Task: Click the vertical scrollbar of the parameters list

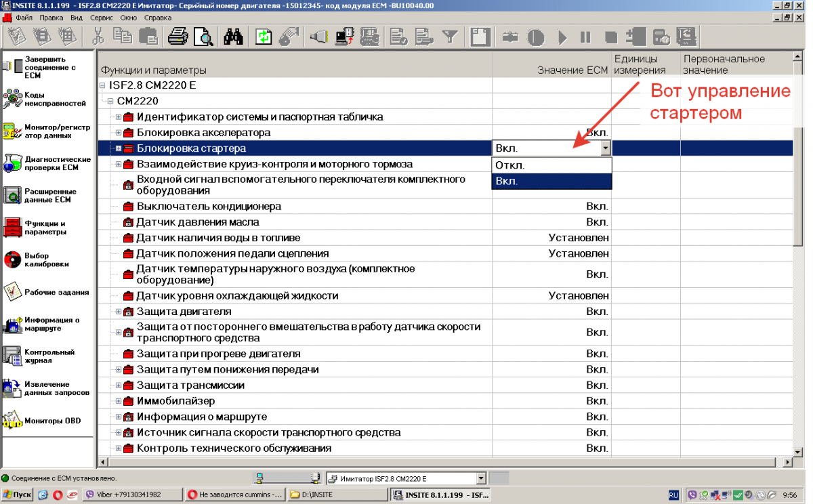Action: click(798, 254)
